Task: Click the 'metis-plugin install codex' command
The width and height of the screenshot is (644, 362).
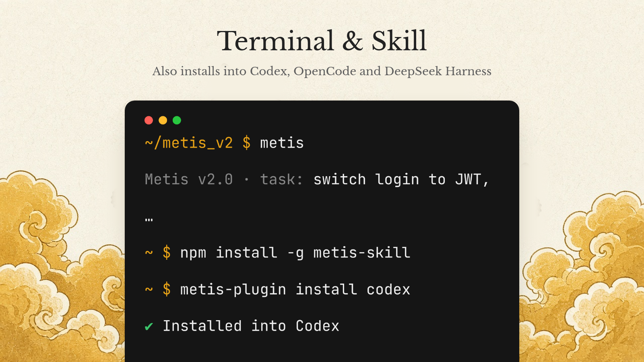Action: pos(295,290)
